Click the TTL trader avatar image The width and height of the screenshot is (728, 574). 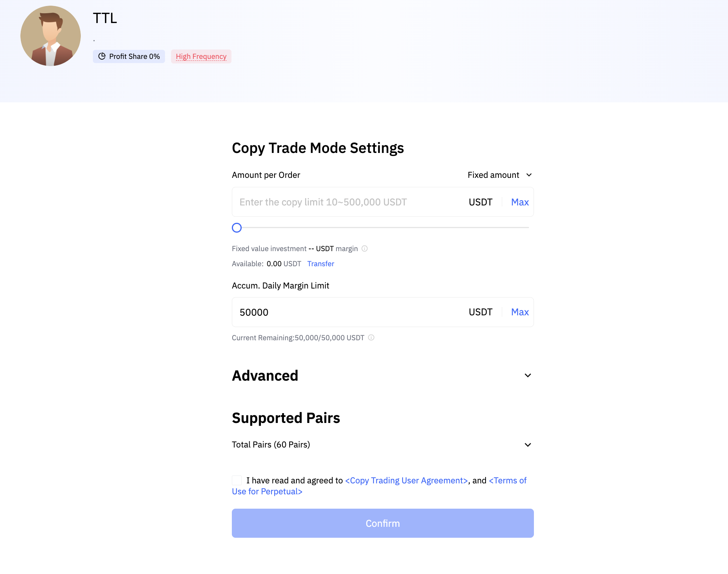(51, 36)
